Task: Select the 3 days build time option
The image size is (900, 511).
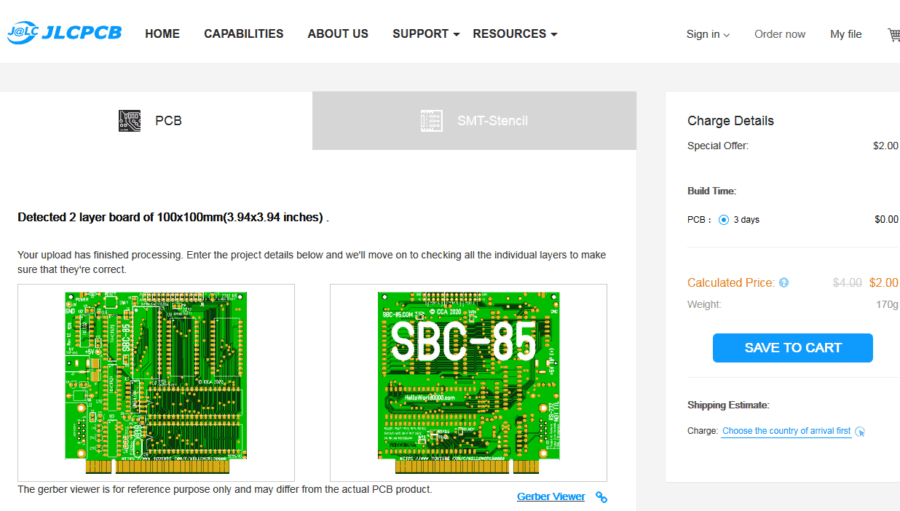Action: click(724, 220)
